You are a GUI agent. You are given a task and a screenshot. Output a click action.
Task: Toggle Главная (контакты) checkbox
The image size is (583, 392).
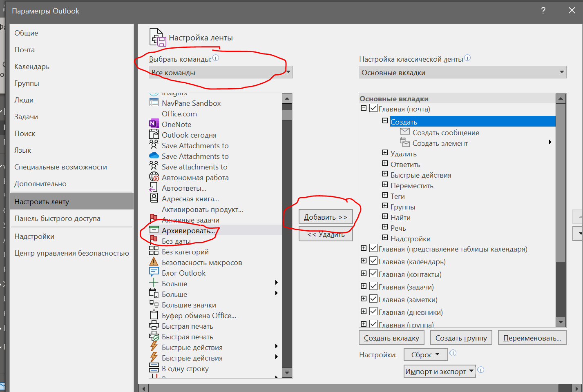pyautogui.click(x=373, y=274)
